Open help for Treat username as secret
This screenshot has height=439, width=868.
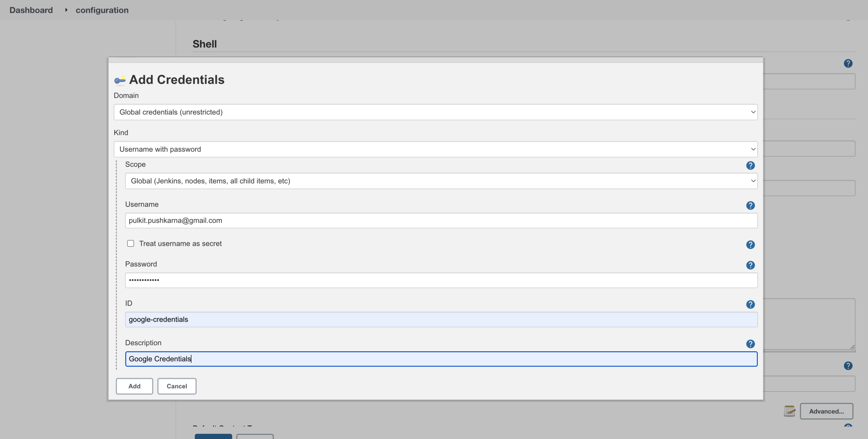tap(750, 245)
